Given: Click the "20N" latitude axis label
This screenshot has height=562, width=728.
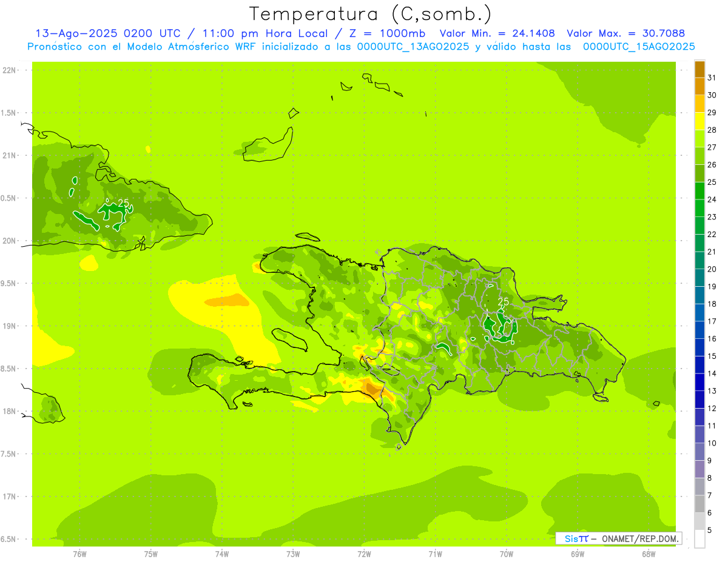Looking at the screenshot, I should (8, 241).
